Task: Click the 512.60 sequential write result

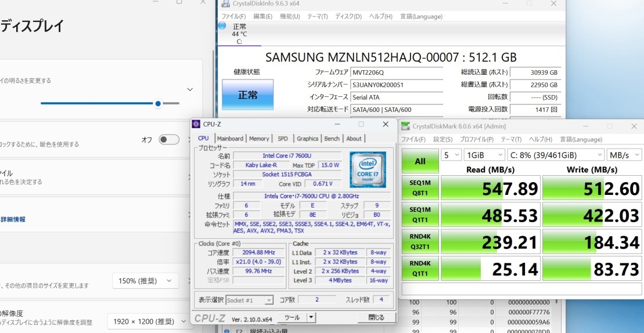Action: tap(592, 188)
